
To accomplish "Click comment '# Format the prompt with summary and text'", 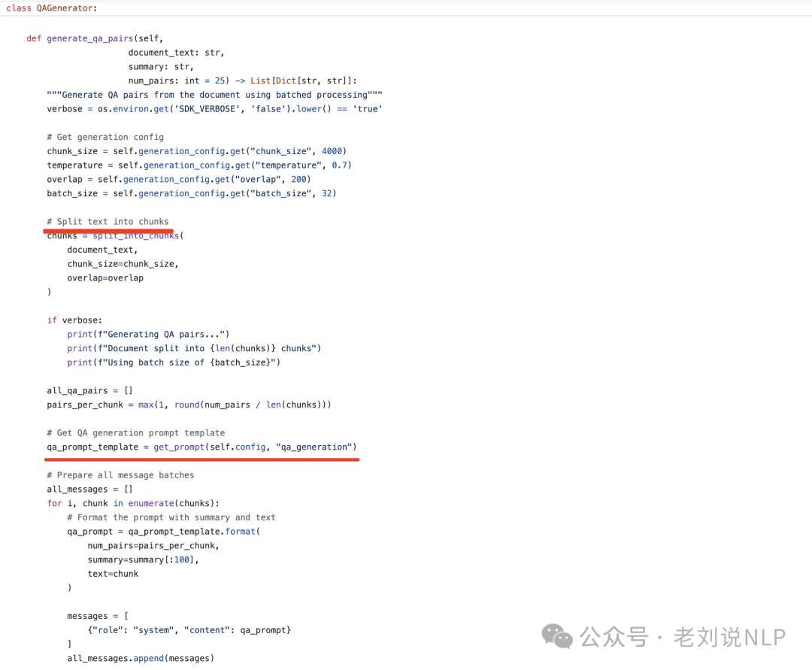I will [171, 518].
